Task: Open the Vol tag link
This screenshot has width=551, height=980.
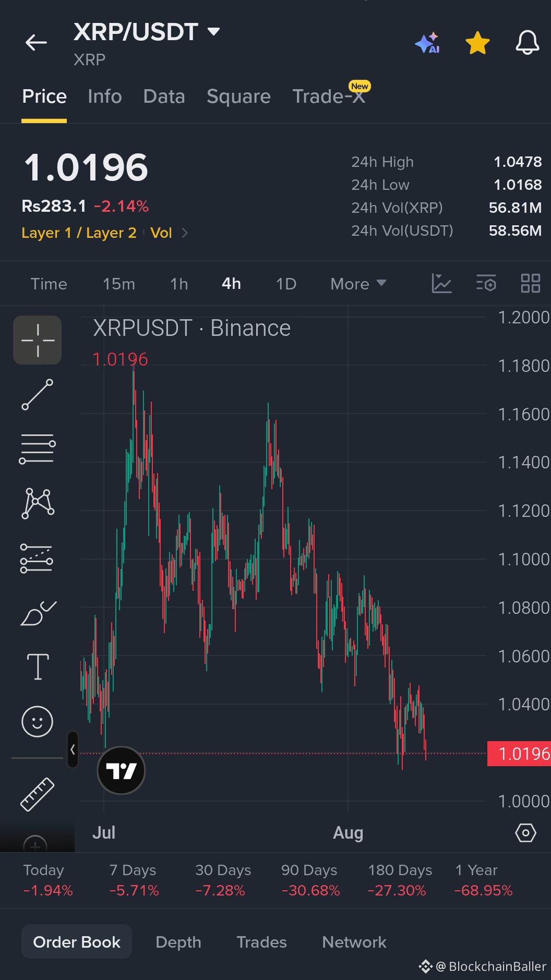Action: 161,233
